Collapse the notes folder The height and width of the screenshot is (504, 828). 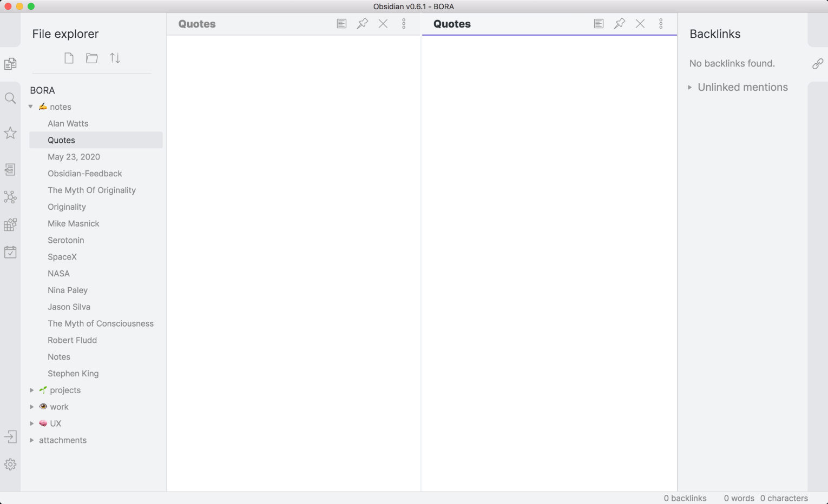click(31, 107)
